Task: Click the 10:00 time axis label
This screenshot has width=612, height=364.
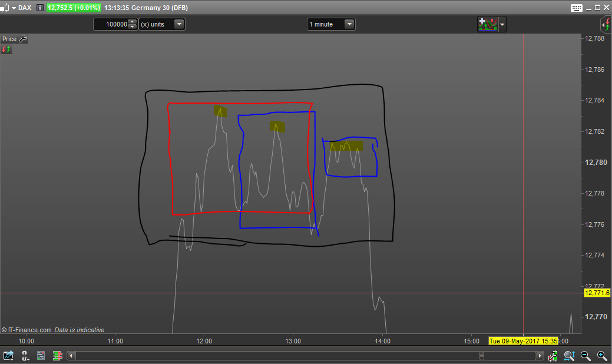Action: (26, 341)
